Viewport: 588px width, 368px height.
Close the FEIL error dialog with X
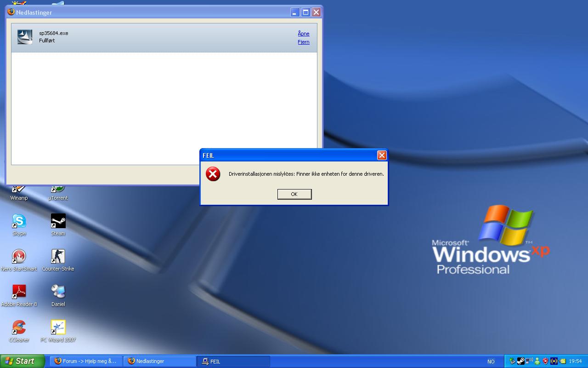(x=382, y=155)
